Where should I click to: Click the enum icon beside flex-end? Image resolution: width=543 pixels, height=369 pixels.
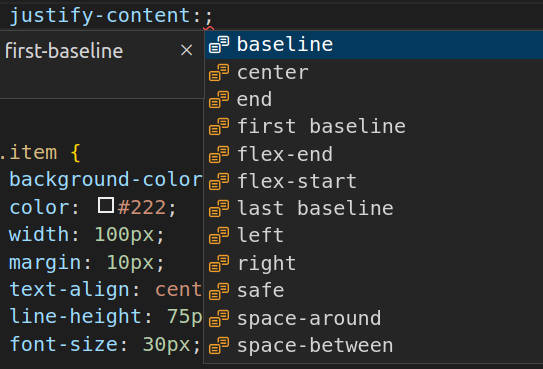pyautogui.click(x=219, y=154)
